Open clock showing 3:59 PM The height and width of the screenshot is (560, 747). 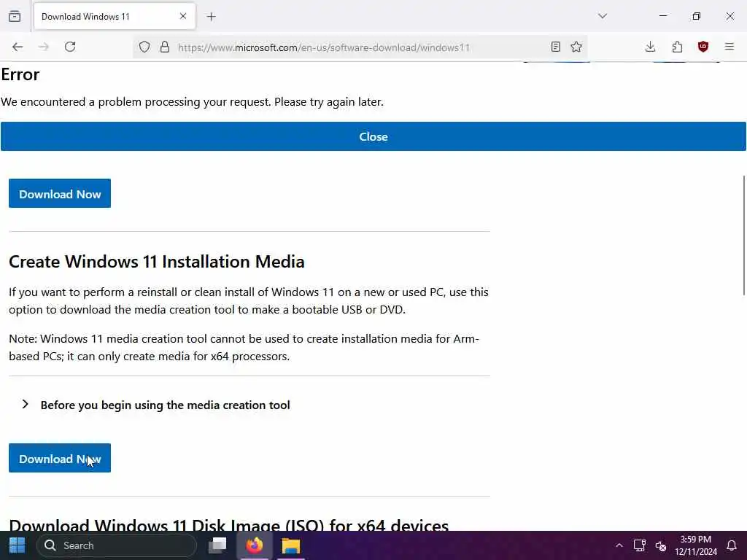coord(695,545)
